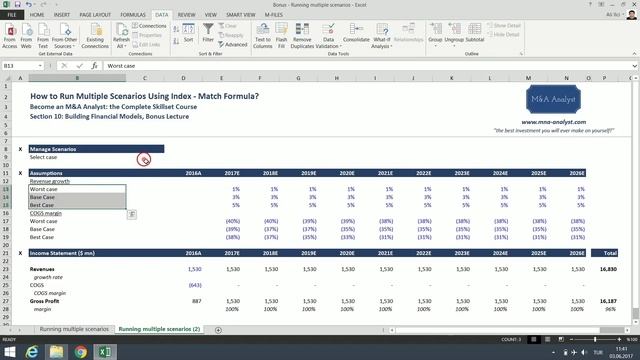Sort Z to A descending

[176, 41]
